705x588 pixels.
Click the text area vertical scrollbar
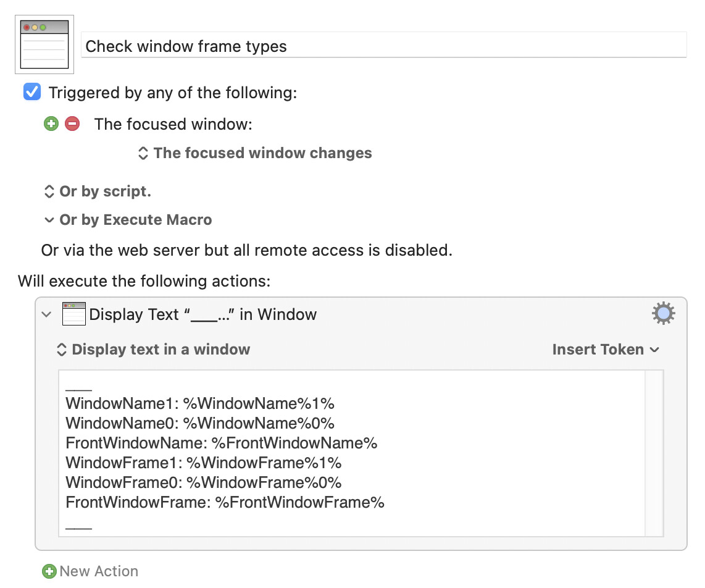[654, 453]
